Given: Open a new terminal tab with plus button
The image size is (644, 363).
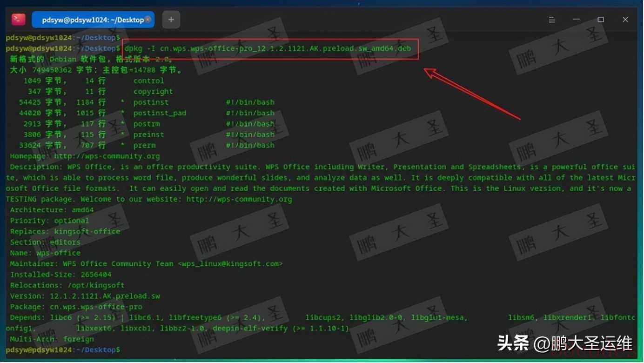Looking at the screenshot, I should click(x=171, y=20).
